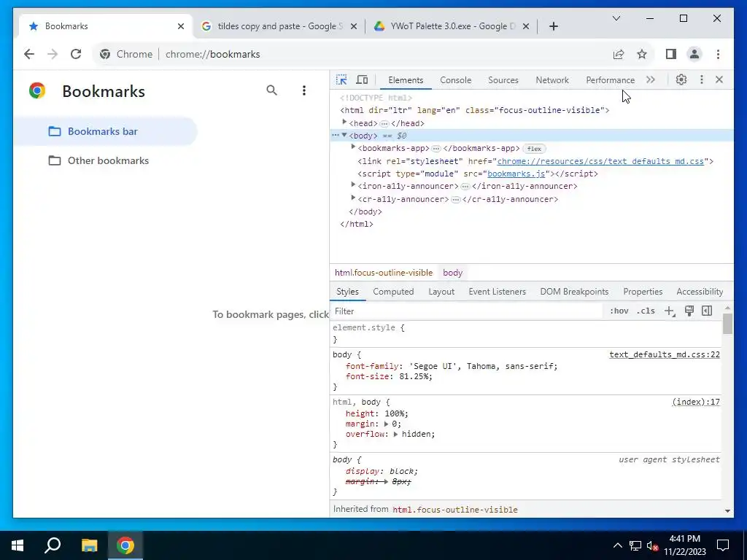Go back with the browser back arrow
Viewport: 747px width, 560px height.
click(29, 54)
